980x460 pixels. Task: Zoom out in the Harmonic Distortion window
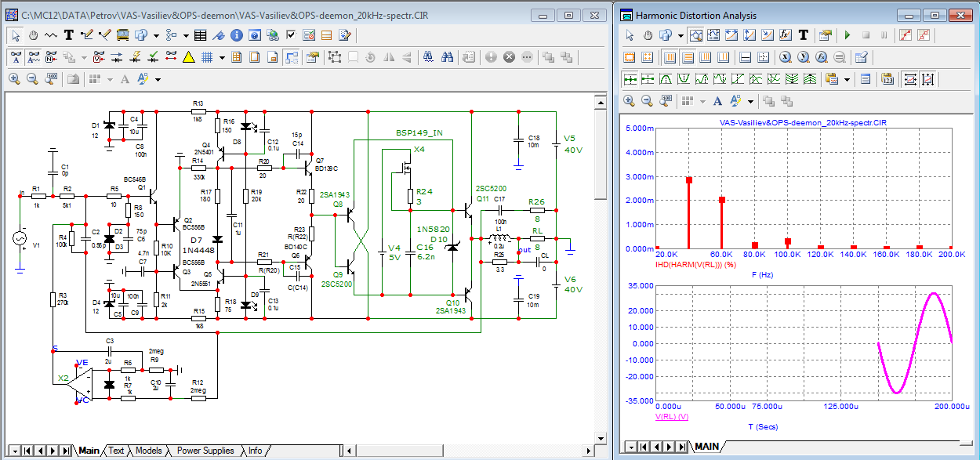(648, 101)
